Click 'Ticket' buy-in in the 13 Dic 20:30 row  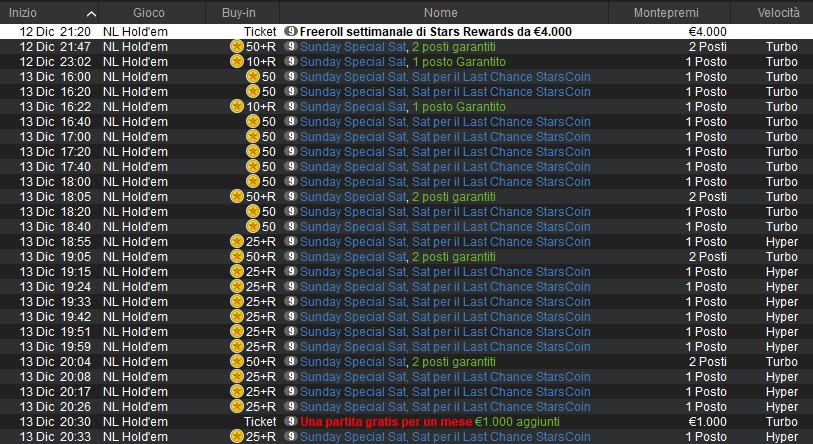[x=260, y=422]
